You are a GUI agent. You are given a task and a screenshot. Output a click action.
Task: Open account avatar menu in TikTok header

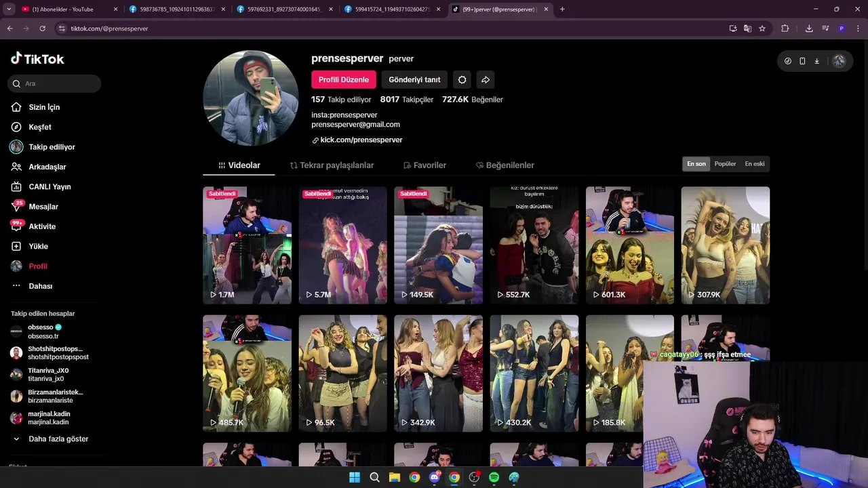(839, 61)
